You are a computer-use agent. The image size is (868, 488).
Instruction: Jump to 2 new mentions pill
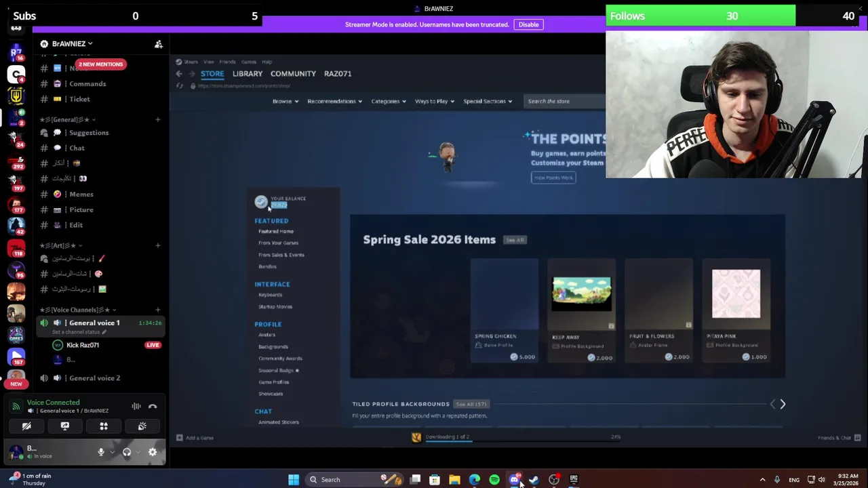tap(100, 64)
